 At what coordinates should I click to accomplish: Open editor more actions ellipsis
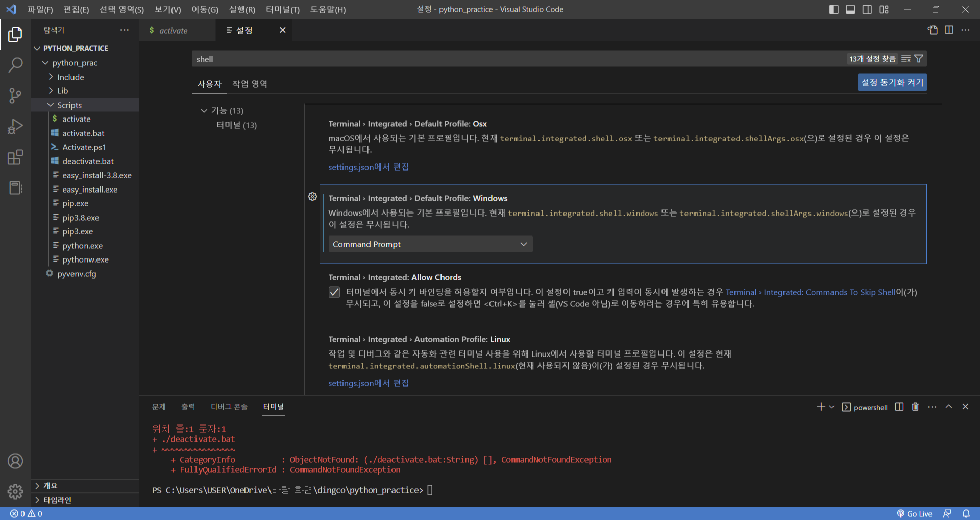click(x=965, y=30)
